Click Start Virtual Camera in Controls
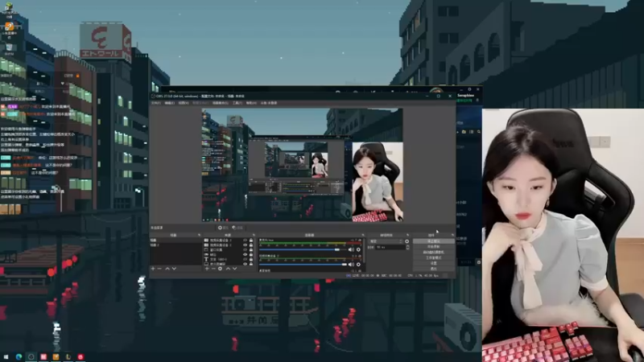The image size is (644, 362). (433, 252)
